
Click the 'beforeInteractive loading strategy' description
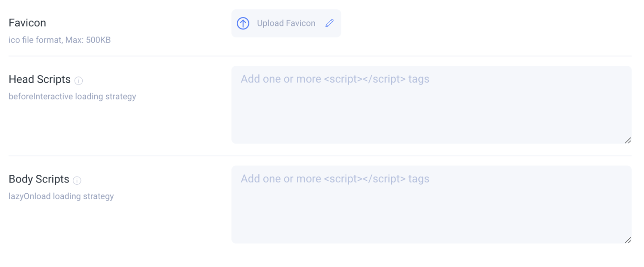[x=72, y=97]
